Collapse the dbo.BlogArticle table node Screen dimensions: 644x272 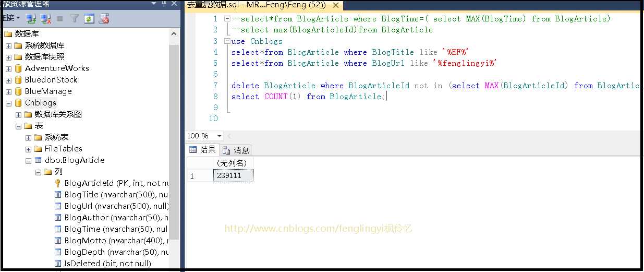tap(28, 161)
